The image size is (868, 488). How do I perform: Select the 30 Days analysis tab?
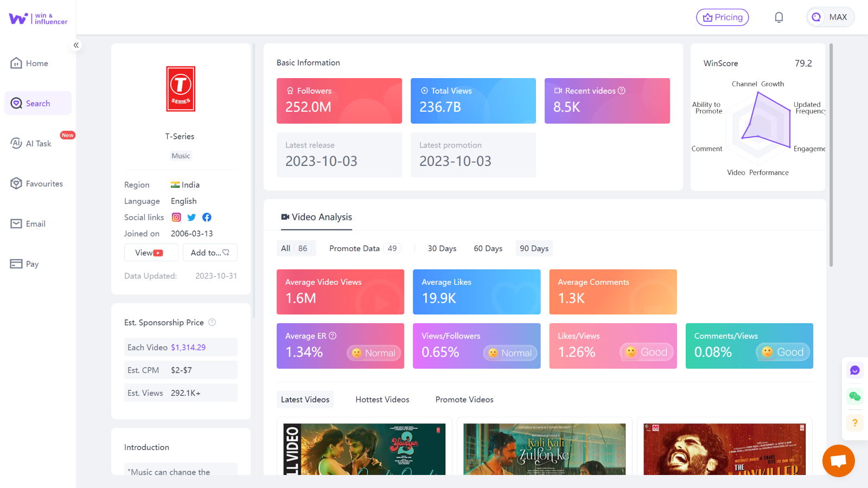442,248
